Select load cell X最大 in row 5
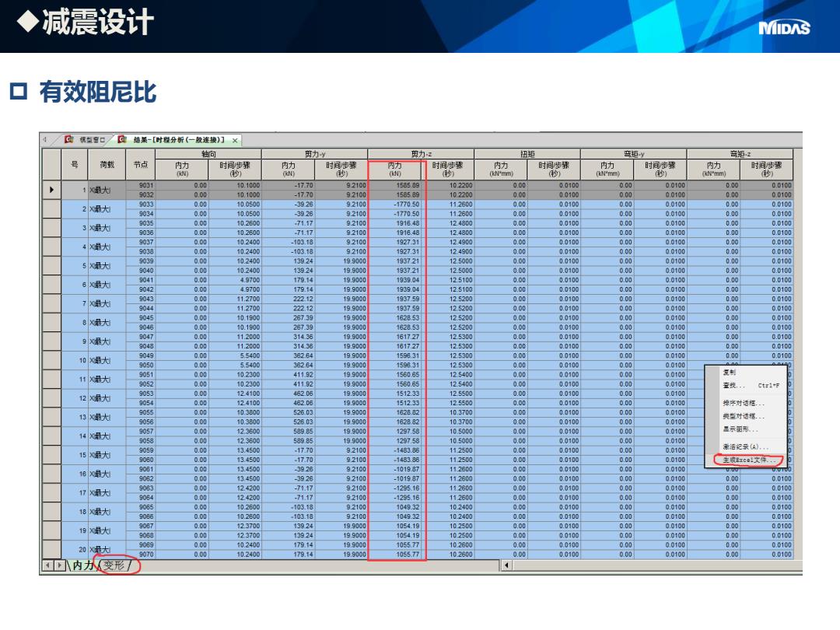The height and width of the screenshot is (630, 840). coord(107,266)
